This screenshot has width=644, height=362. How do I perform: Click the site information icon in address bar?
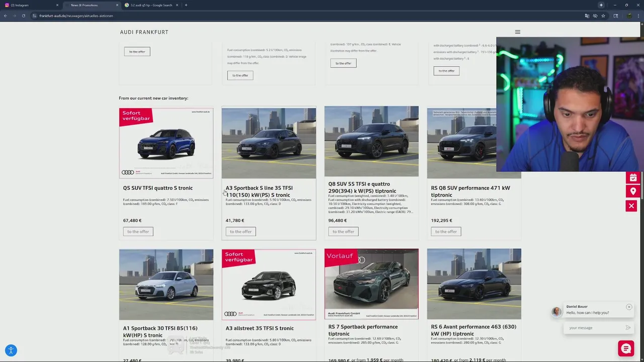pos(35,16)
